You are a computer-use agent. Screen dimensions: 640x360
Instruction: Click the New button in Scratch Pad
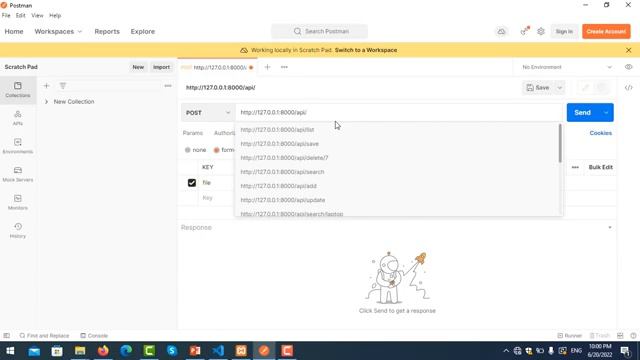138,67
